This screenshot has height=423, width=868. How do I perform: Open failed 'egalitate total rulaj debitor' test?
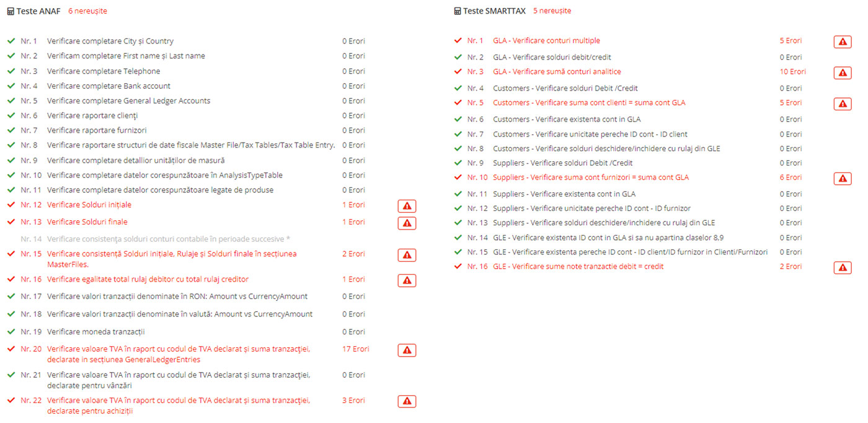pos(148,279)
